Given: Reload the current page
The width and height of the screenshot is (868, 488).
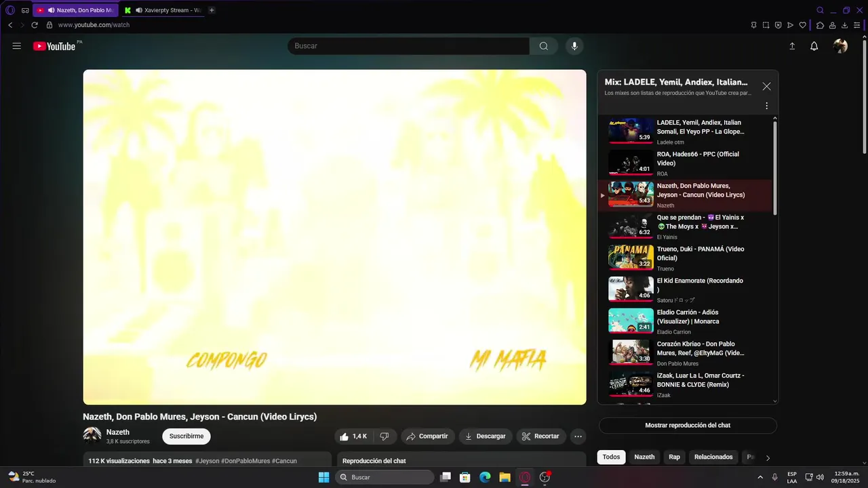Looking at the screenshot, I should 35,25.
